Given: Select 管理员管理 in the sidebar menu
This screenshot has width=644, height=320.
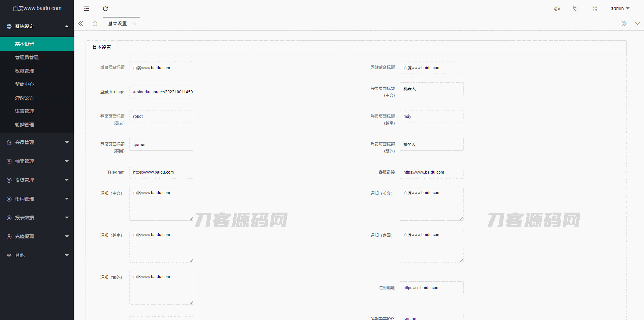Looking at the screenshot, I should pyautogui.click(x=27, y=57).
